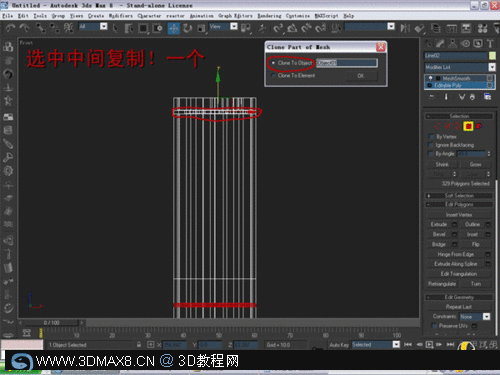Click the Redo arrow in the main toolbar
This screenshot has width=500, height=375.
click(24, 28)
